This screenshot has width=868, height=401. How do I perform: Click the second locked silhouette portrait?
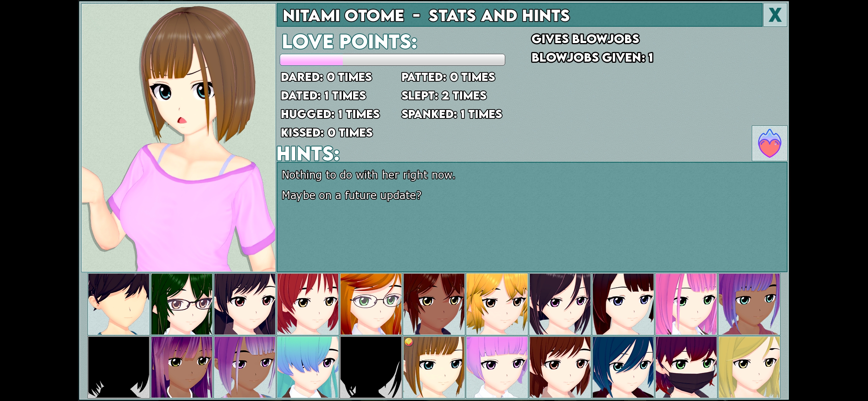[371, 367]
